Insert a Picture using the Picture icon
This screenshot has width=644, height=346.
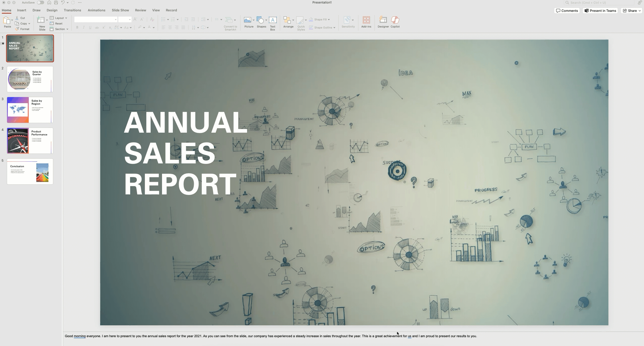click(247, 20)
